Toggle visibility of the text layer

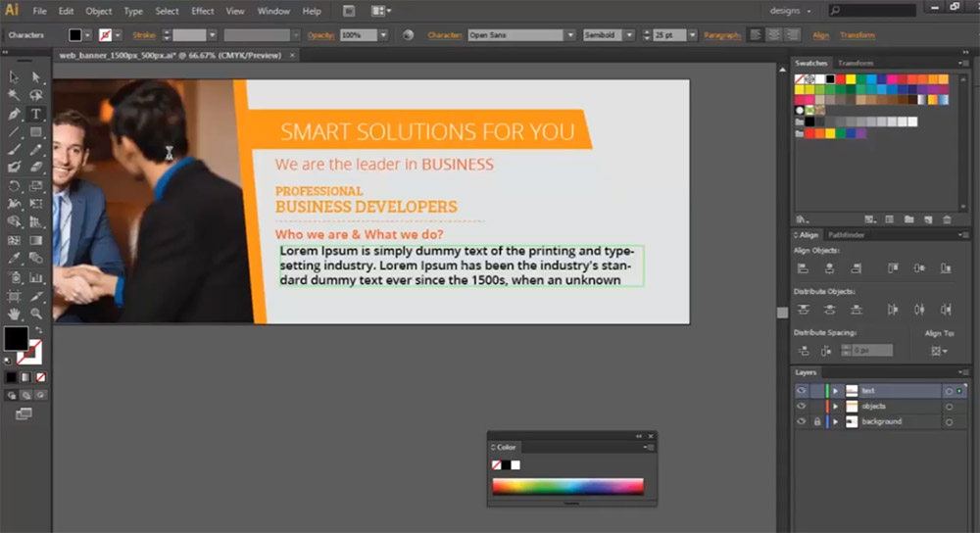point(802,391)
